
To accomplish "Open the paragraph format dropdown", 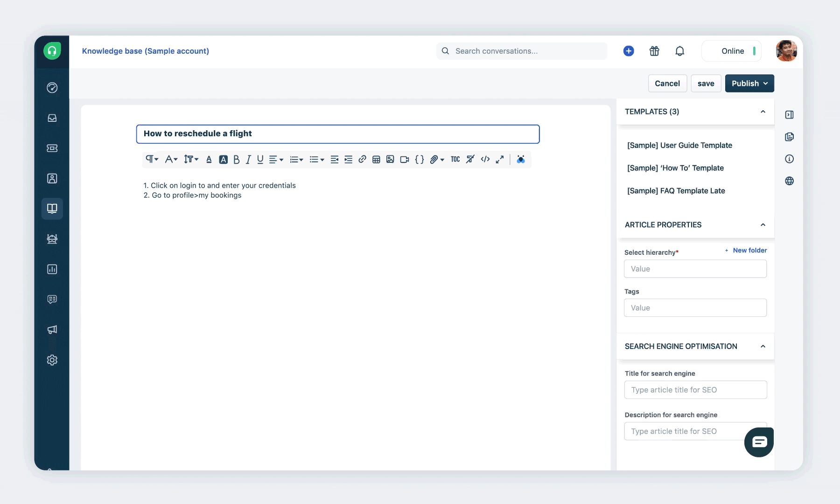I will pos(151,160).
